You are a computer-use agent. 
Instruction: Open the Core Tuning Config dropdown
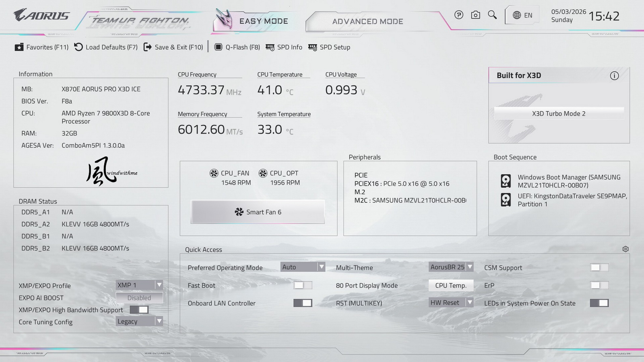[139, 321]
